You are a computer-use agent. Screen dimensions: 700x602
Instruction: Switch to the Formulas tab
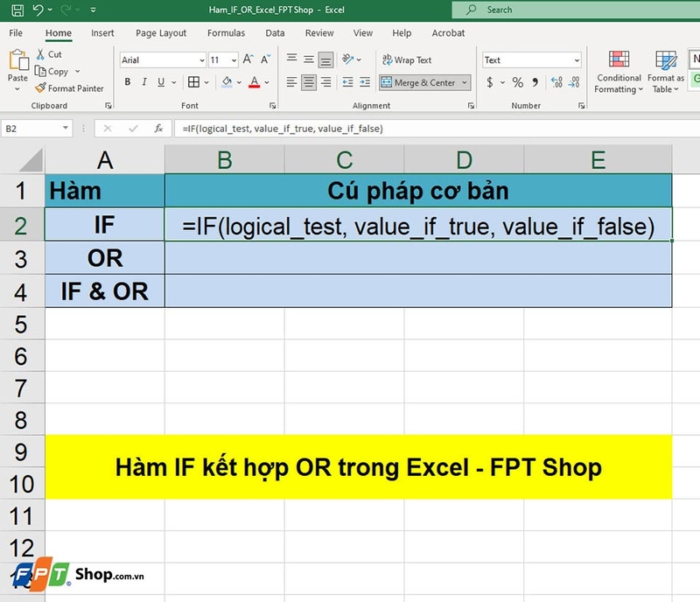tap(226, 33)
